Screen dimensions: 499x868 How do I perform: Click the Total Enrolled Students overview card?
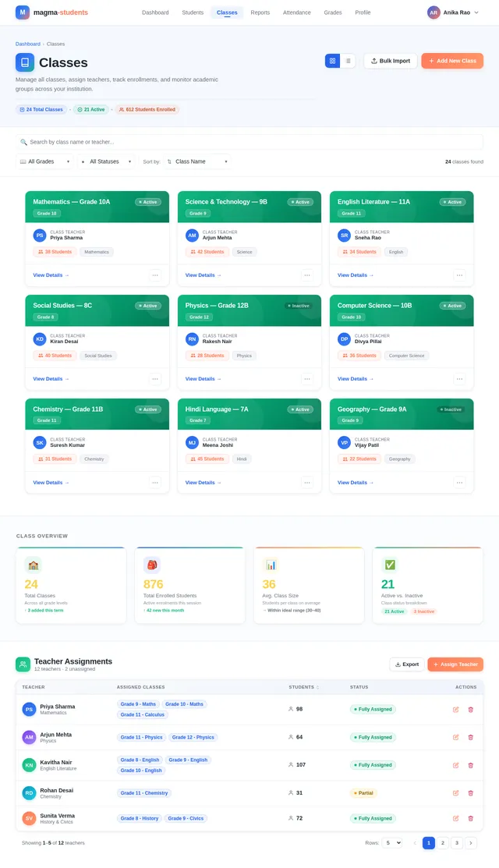coord(189,585)
